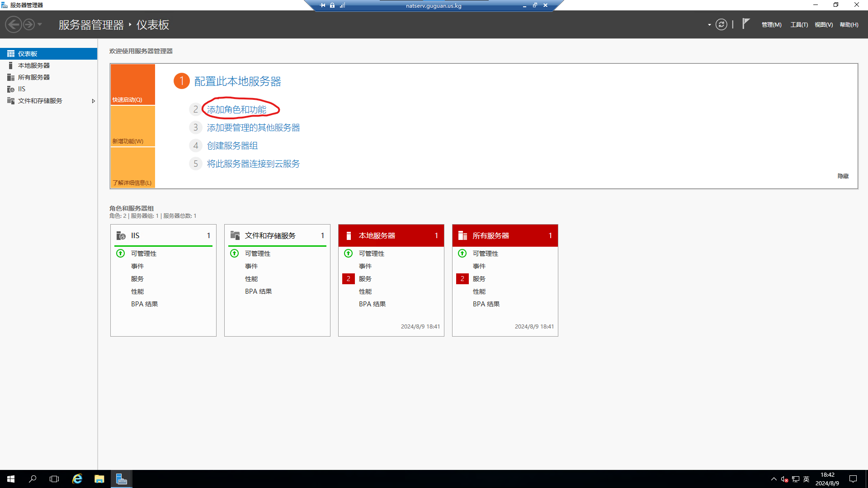Open the Action Center notification icon

tap(853, 479)
